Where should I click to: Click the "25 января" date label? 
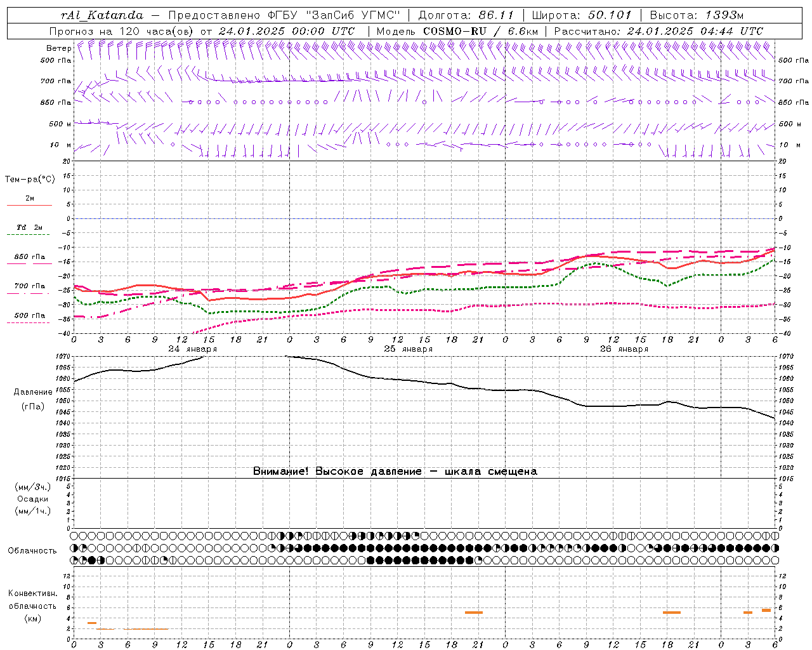[x=408, y=349]
